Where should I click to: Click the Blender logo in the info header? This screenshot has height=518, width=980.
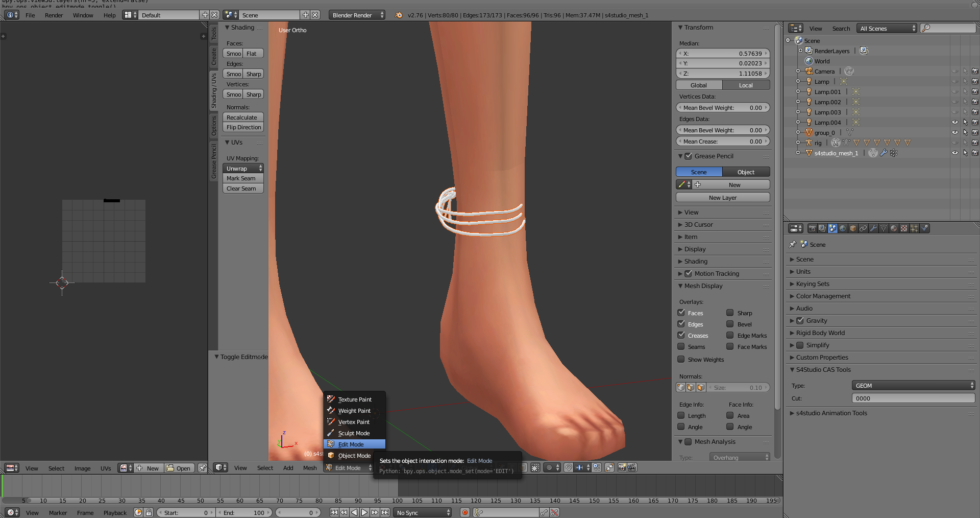[x=399, y=15]
